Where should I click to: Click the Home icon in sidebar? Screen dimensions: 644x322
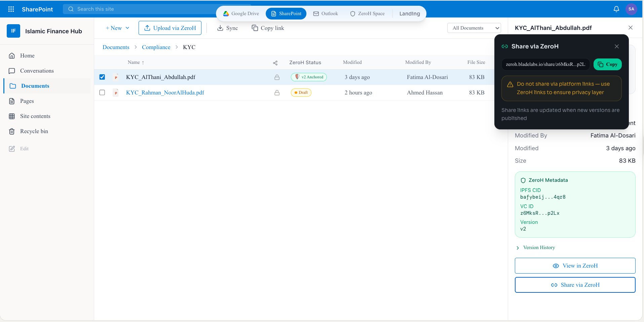[x=12, y=56]
